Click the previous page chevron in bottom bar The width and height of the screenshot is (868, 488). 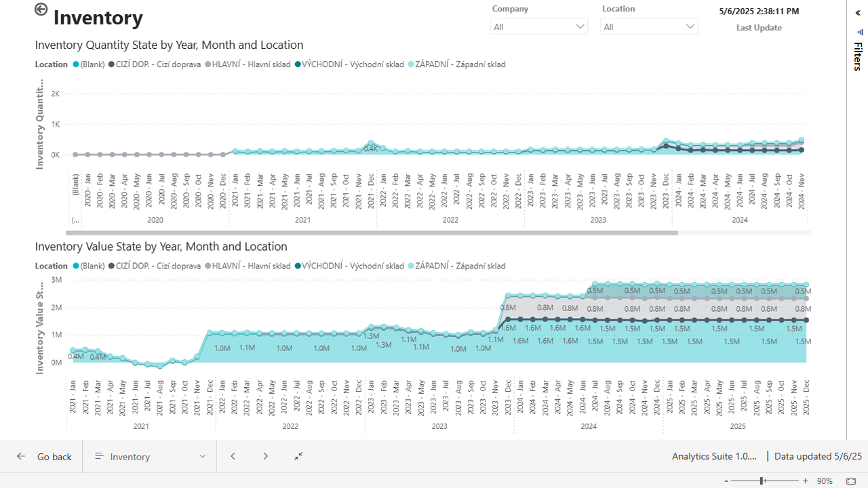tap(233, 456)
